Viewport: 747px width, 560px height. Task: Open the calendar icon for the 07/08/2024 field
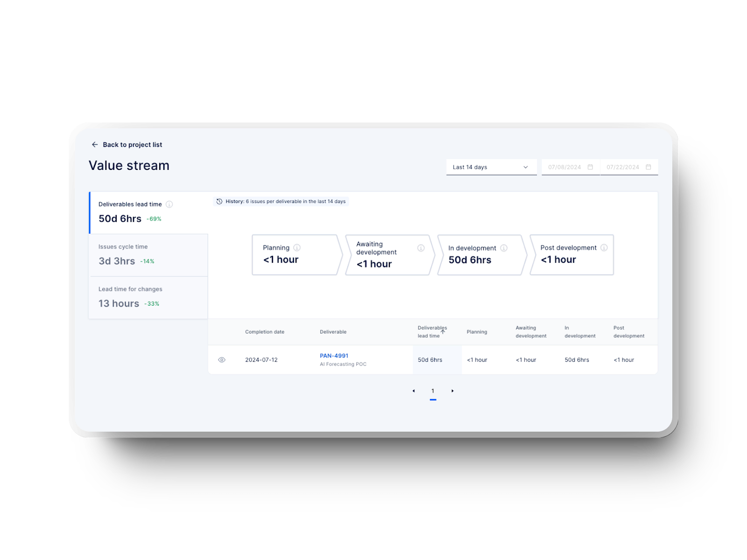click(x=590, y=167)
